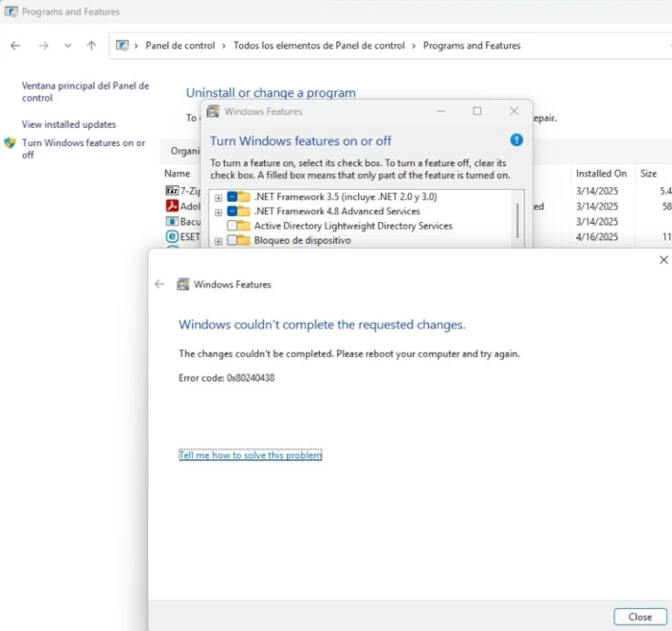Click folder icon of Bloqueo de dispositivo
Screen dimensions: 672x631
(x=244, y=240)
